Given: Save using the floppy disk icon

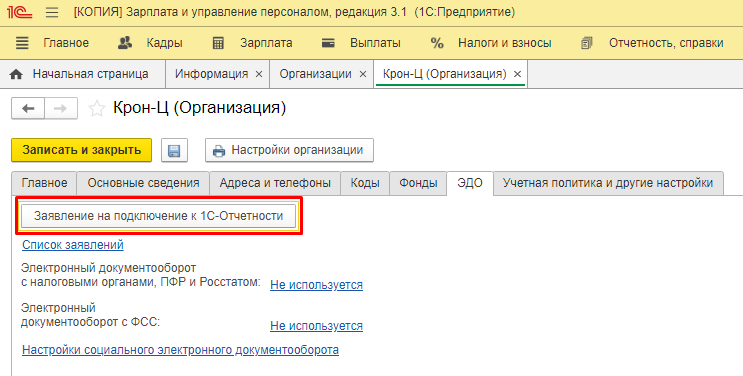Looking at the screenshot, I should 174,150.
